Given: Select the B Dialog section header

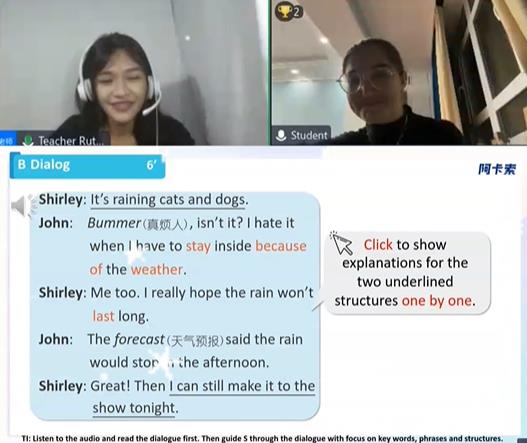Looking at the screenshot, I should coord(87,165).
